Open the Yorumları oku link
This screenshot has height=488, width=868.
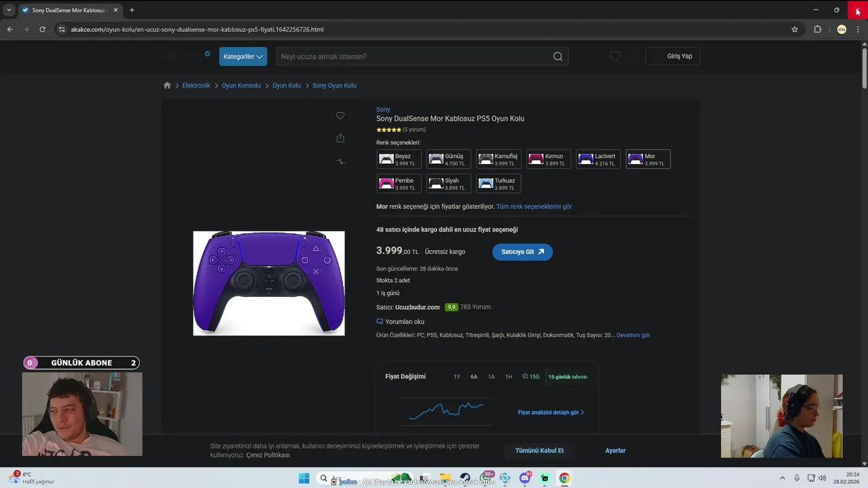point(400,322)
